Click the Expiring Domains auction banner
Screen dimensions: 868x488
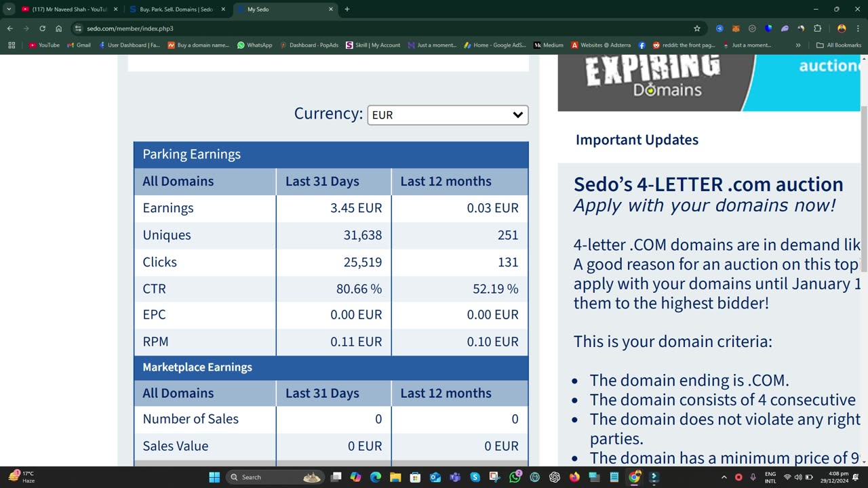(709, 83)
